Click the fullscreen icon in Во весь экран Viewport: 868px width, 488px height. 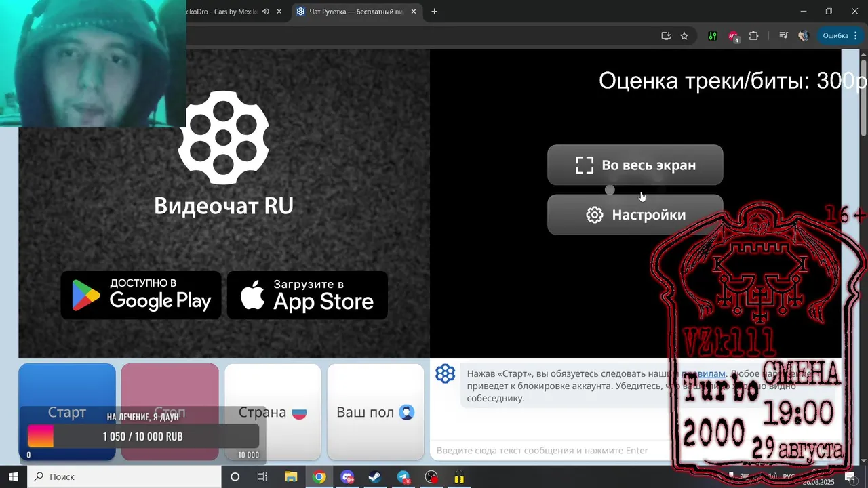585,165
